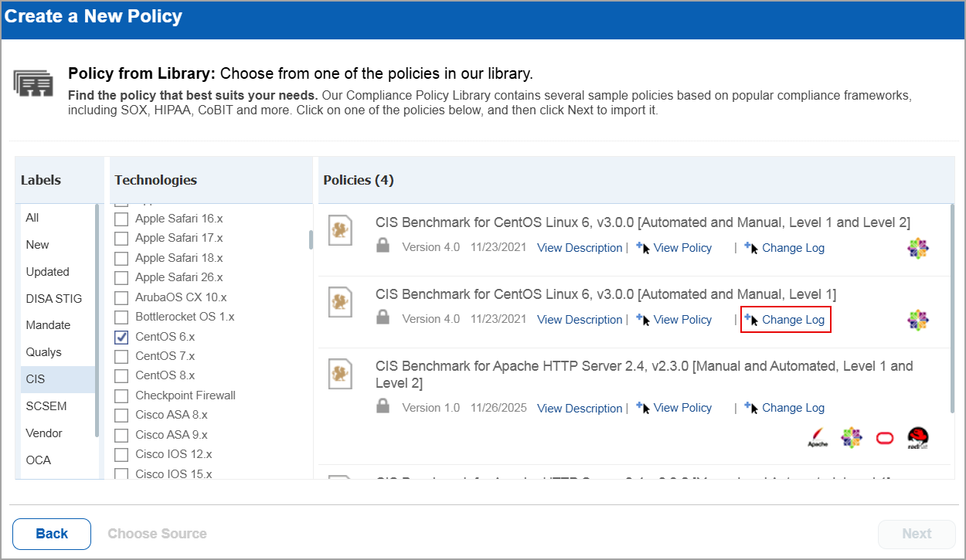Click the Apache logo icon under Apache policy
This screenshot has height=560, width=966.
(818, 438)
